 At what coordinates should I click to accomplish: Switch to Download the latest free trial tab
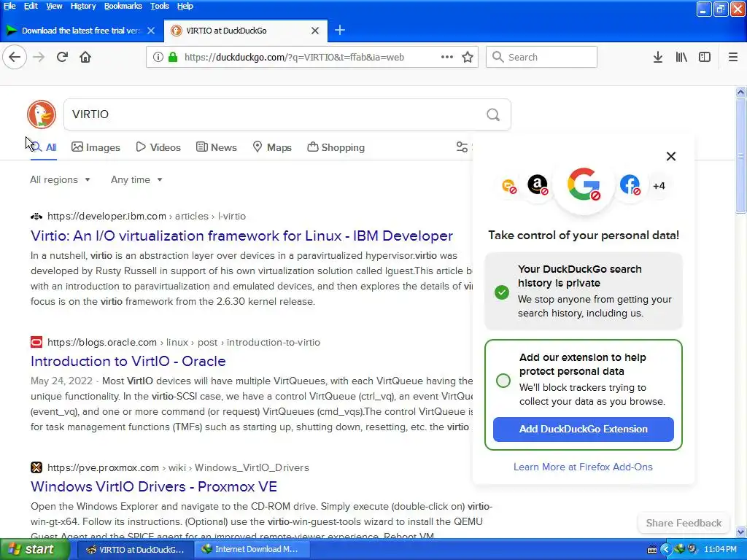point(81,31)
